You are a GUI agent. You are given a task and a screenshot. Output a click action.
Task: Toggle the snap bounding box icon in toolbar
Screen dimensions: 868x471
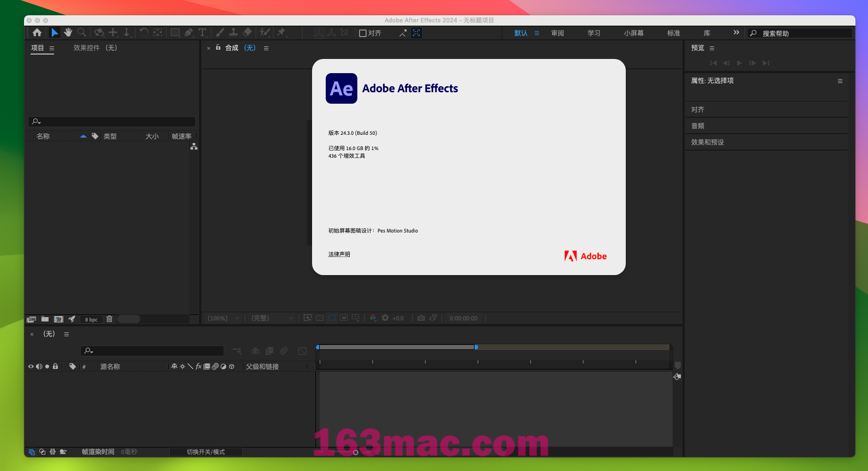416,33
